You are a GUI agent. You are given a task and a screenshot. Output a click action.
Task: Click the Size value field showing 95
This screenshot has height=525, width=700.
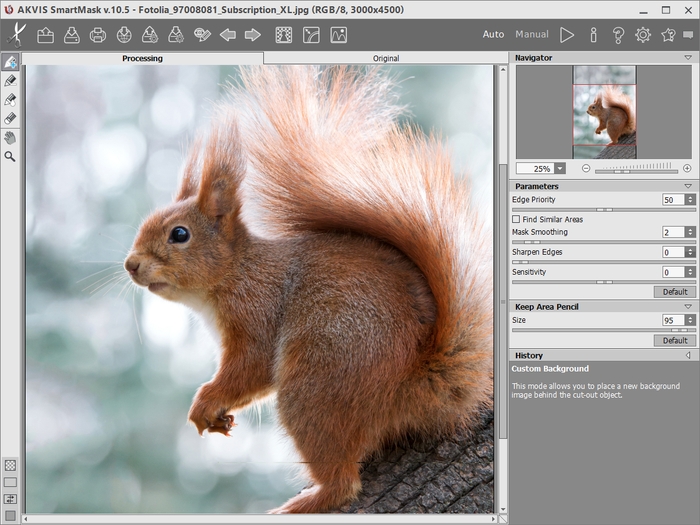pyautogui.click(x=674, y=320)
